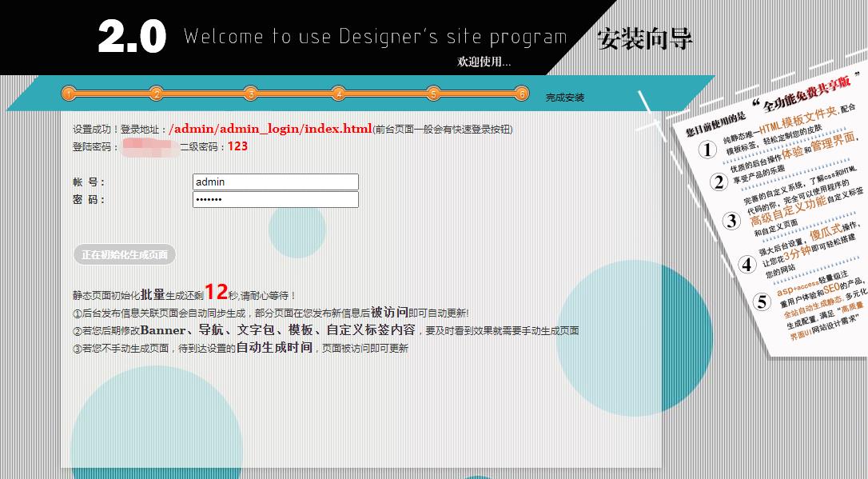Click feature number 5 circle on flyer
Screen dimensions: 868x479
762,301
